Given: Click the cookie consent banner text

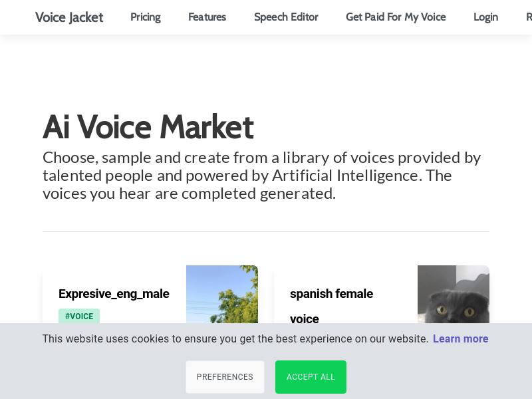Looking at the screenshot, I should click(x=235, y=339).
